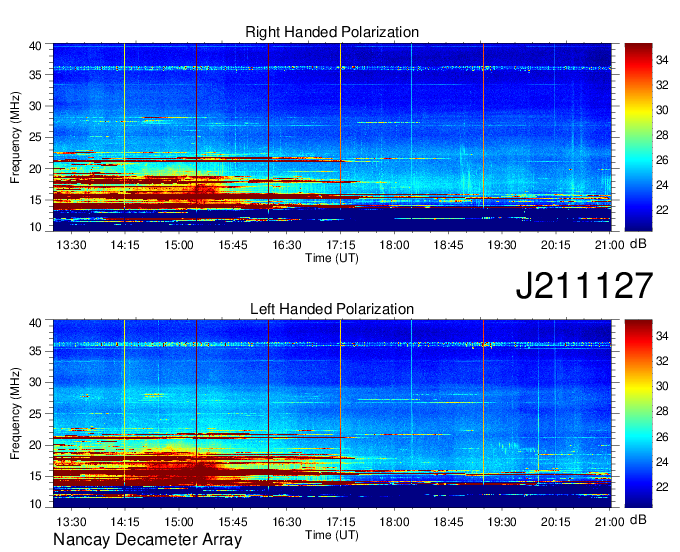Image resolution: width=680 pixels, height=552 pixels.
Task: Click 20:15 time tick on Left Handed plot
Action: [556, 522]
